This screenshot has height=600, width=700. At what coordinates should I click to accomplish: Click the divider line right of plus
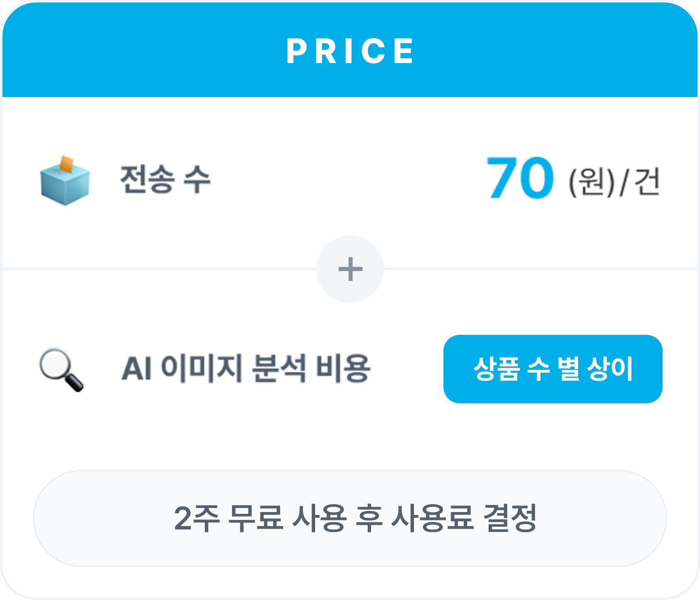point(541,269)
